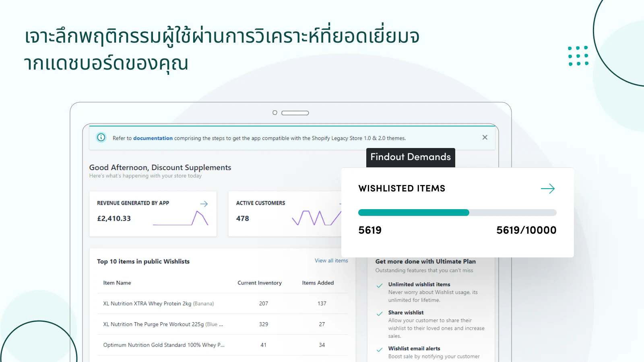Click the Good Afternoon, Discount Supplements greeting
Screen dimensions: 644x362
[160, 167]
